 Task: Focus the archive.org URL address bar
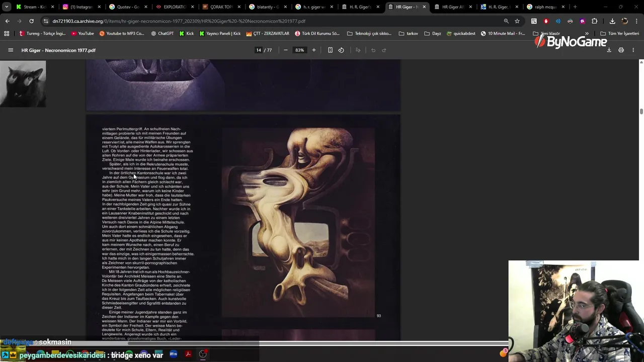[x=272, y=21]
